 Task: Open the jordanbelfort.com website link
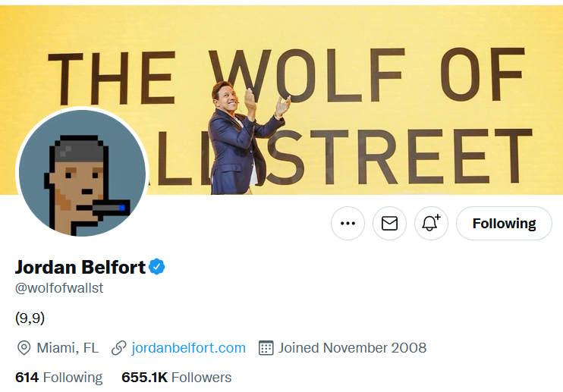coord(188,348)
